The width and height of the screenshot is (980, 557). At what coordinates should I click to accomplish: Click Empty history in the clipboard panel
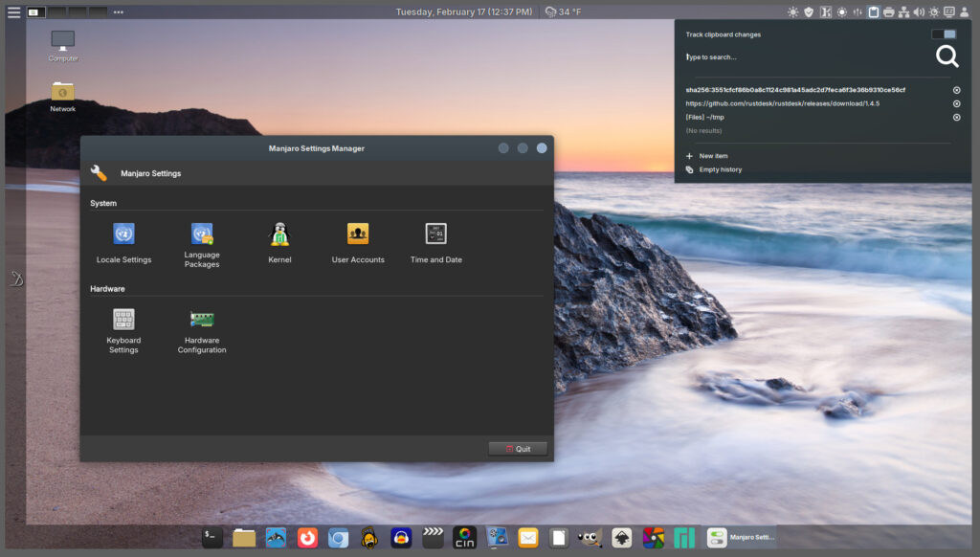(718, 169)
